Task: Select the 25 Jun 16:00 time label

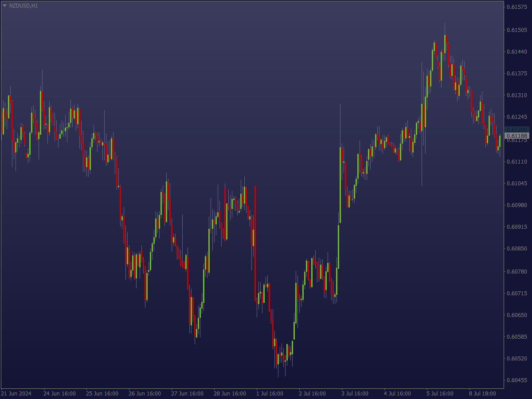Action: tap(103, 393)
